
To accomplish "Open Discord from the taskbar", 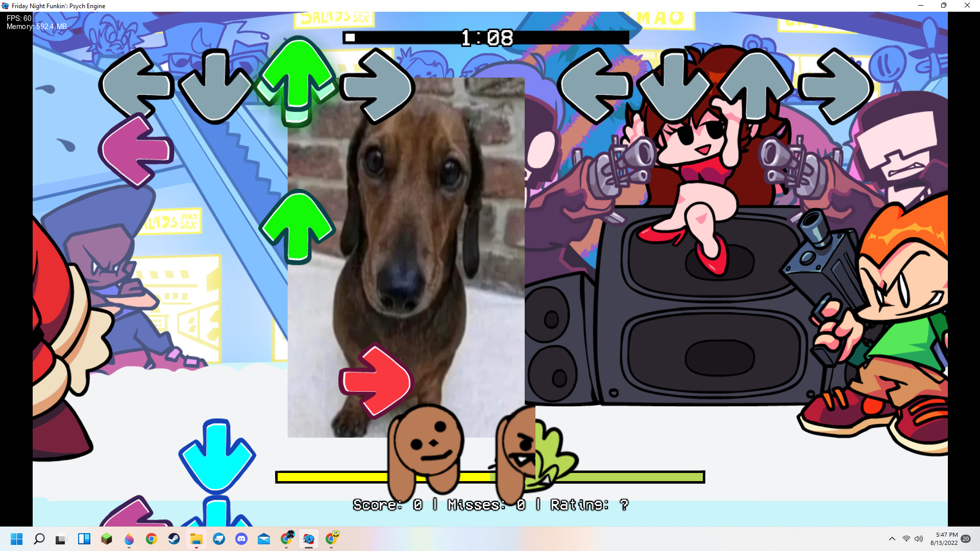I will pos(241,539).
